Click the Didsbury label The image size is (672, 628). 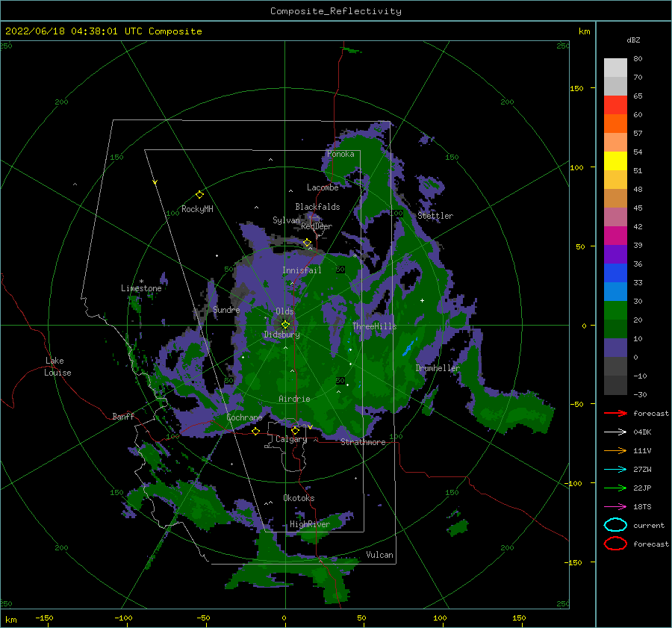(x=282, y=335)
